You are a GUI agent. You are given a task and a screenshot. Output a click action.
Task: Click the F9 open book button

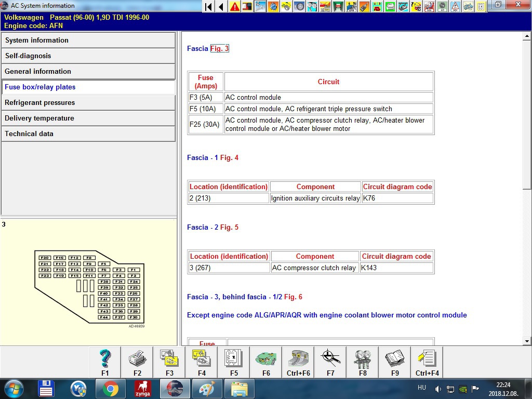tap(395, 362)
